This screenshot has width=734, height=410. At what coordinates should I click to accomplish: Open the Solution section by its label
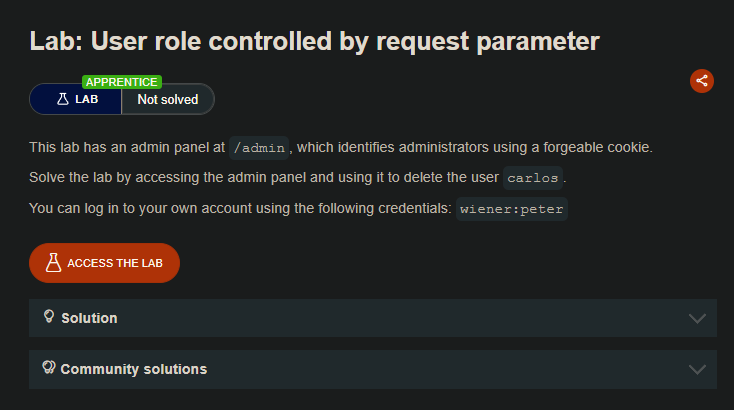[89, 318]
